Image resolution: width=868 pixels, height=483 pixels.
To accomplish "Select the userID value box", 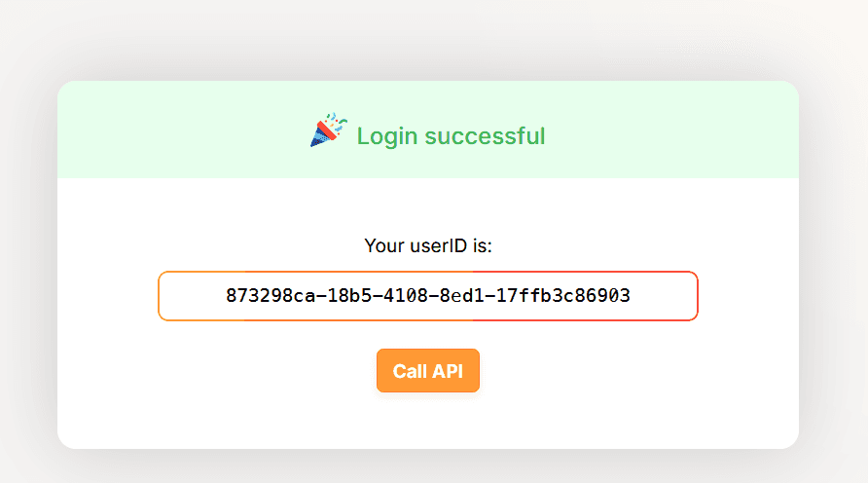I will [428, 296].
